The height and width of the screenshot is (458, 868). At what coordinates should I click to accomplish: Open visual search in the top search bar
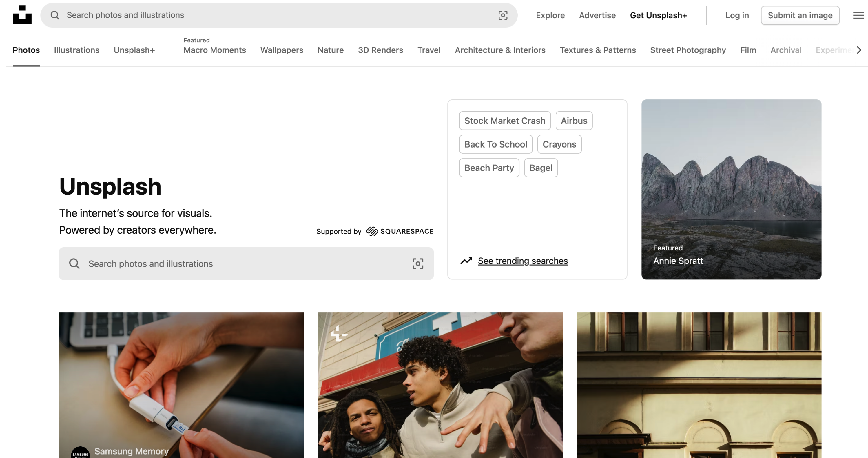[x=503, y=15]
